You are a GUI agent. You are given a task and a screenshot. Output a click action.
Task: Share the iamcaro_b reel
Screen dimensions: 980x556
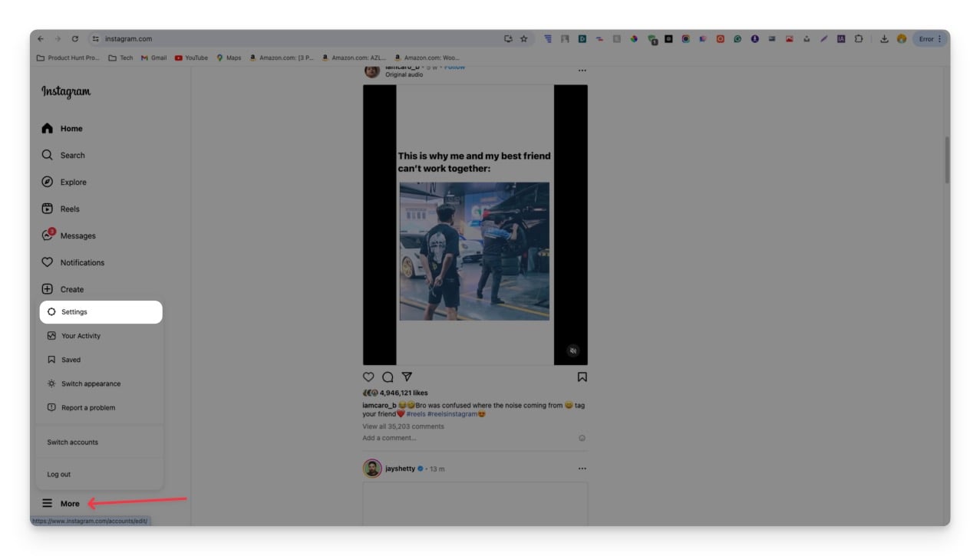tap(408, 377)
